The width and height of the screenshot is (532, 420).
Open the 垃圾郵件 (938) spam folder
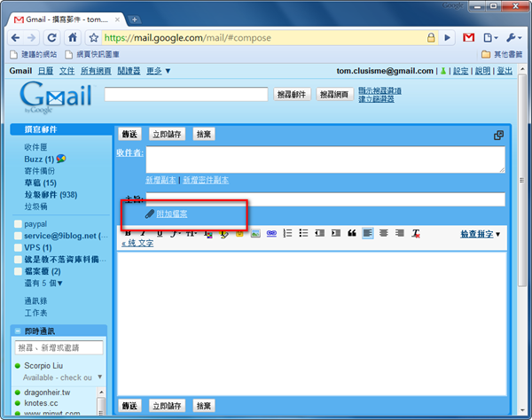pyautogui.click(x=51, y=195)
